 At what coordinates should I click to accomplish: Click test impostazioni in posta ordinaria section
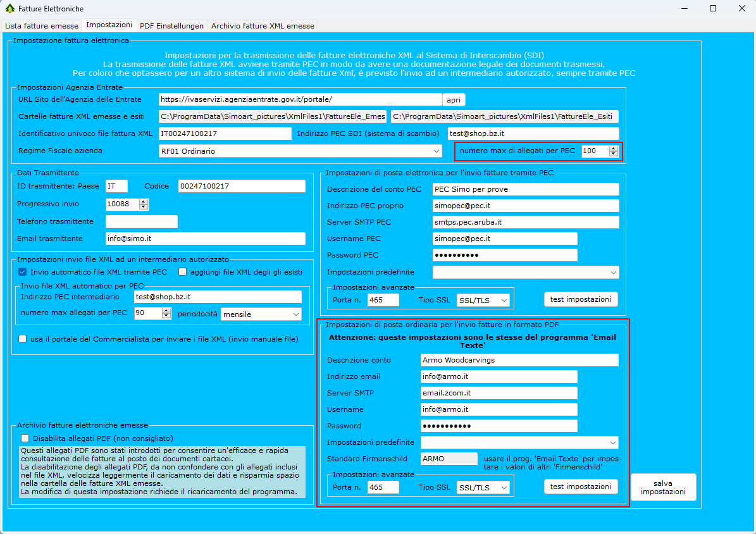pos(581,487)
